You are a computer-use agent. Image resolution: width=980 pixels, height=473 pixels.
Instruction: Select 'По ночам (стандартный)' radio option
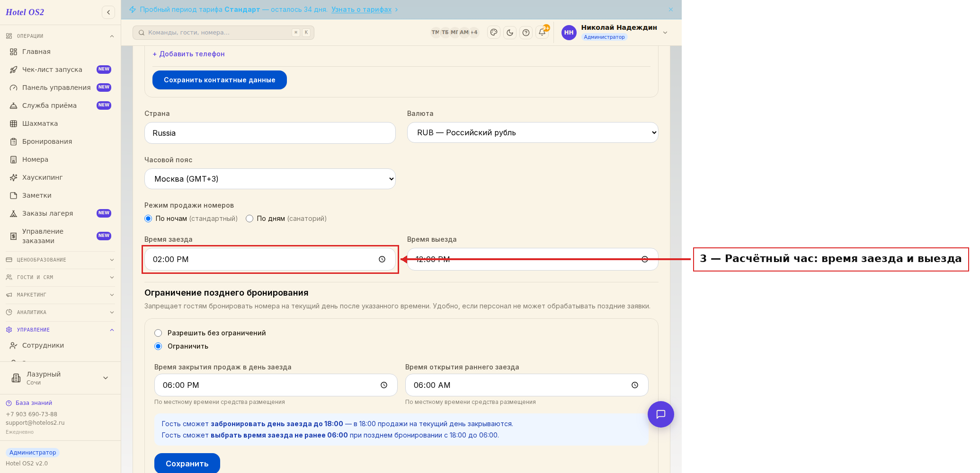pyautogui.click(x=148, y=219)
